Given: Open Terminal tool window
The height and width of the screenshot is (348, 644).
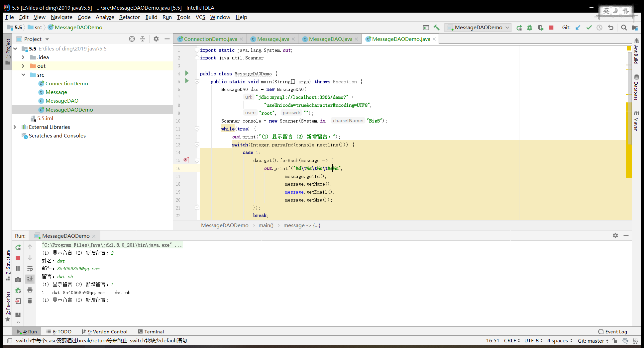Looking at the screenshot, I should [151, 332].
